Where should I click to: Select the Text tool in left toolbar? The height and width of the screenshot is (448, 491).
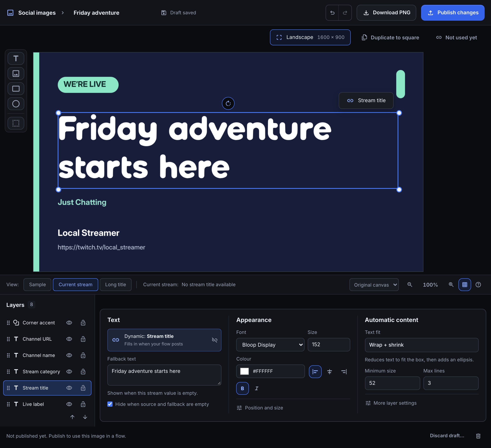(x=16, y=58)
